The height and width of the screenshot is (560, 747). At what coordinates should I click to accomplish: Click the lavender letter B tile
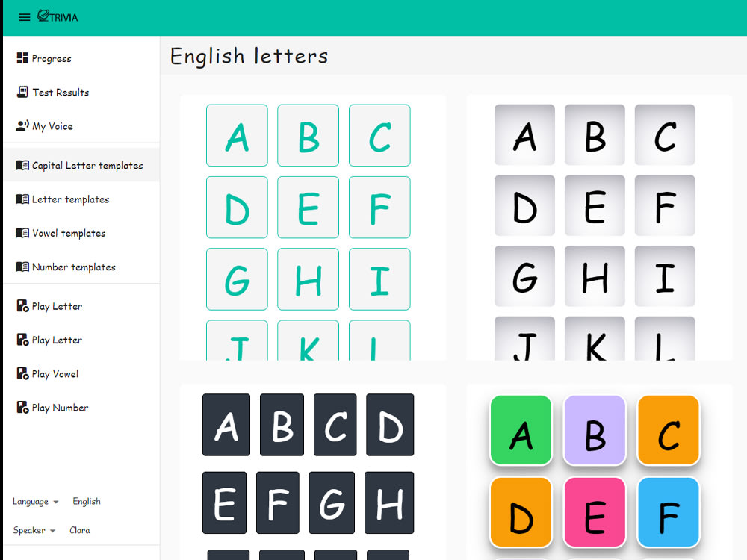pyautogui.click(x=595, y=430)
